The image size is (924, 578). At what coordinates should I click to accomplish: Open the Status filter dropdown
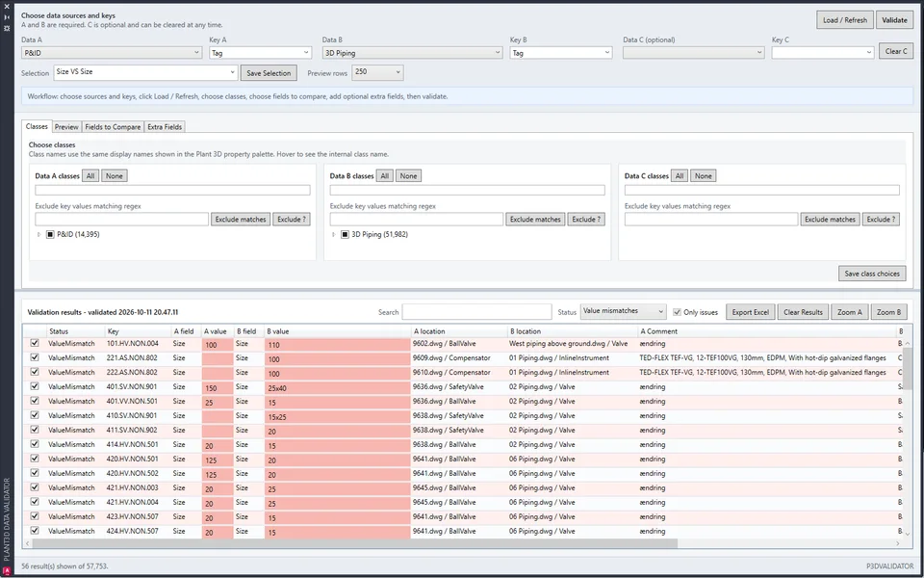pos(624,311)
